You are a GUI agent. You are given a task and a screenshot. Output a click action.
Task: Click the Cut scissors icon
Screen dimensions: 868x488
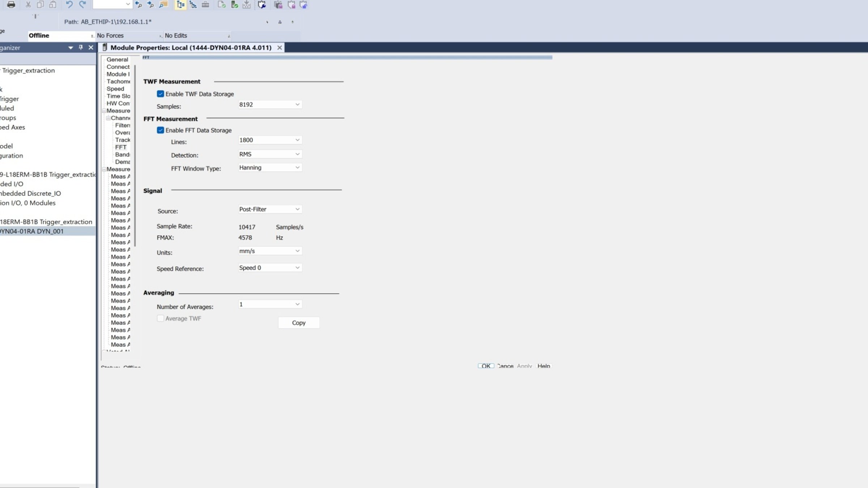[x=28, y=5]
